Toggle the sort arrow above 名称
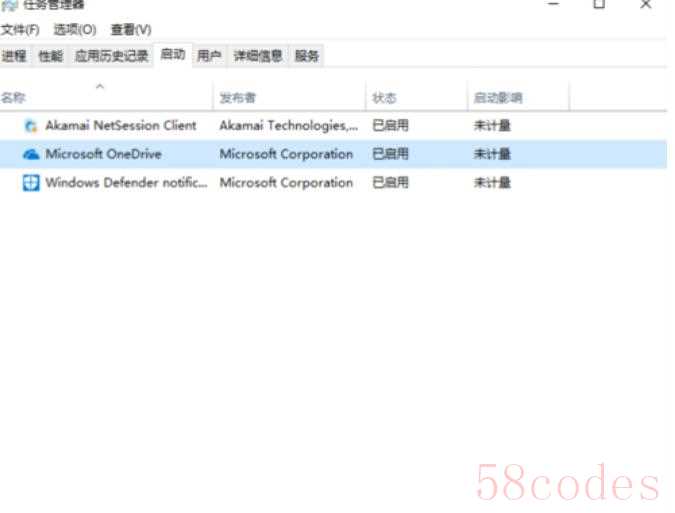This screenshot has height=513, width=675. pos(100,87)
